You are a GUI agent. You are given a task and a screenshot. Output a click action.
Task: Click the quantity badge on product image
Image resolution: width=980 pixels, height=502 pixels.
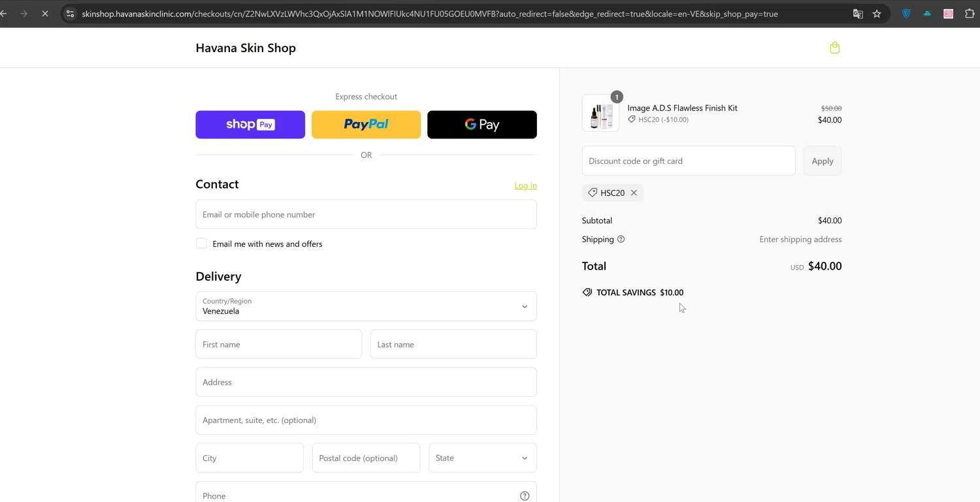point(616,97)
